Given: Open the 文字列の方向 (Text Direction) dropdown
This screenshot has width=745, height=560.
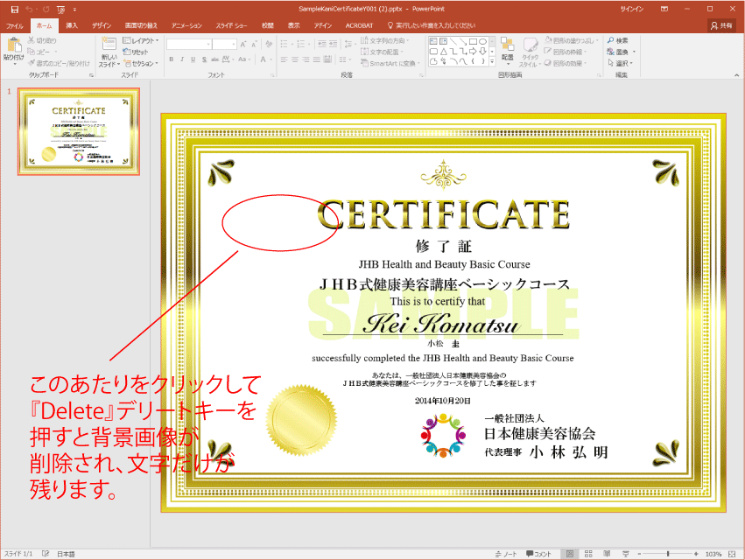Looking at the screenshot, I should coord(385,40).
